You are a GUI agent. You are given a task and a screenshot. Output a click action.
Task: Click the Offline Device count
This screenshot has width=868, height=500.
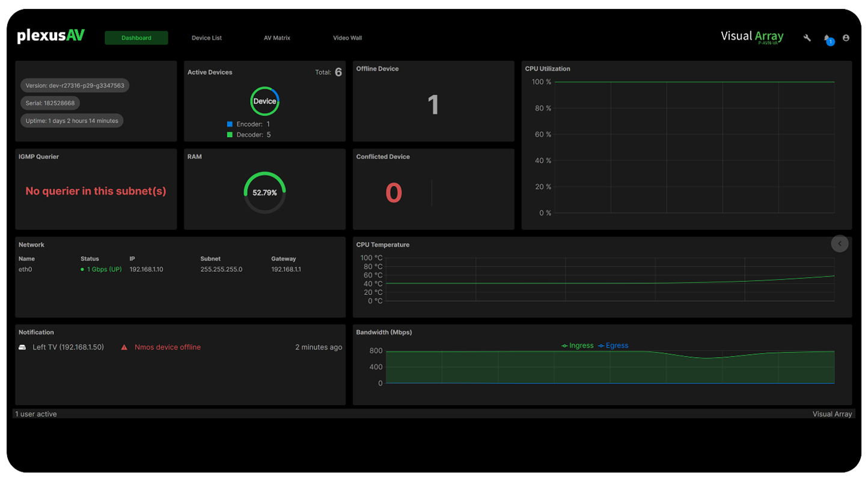pyautogui.click(x=433, y=105)
